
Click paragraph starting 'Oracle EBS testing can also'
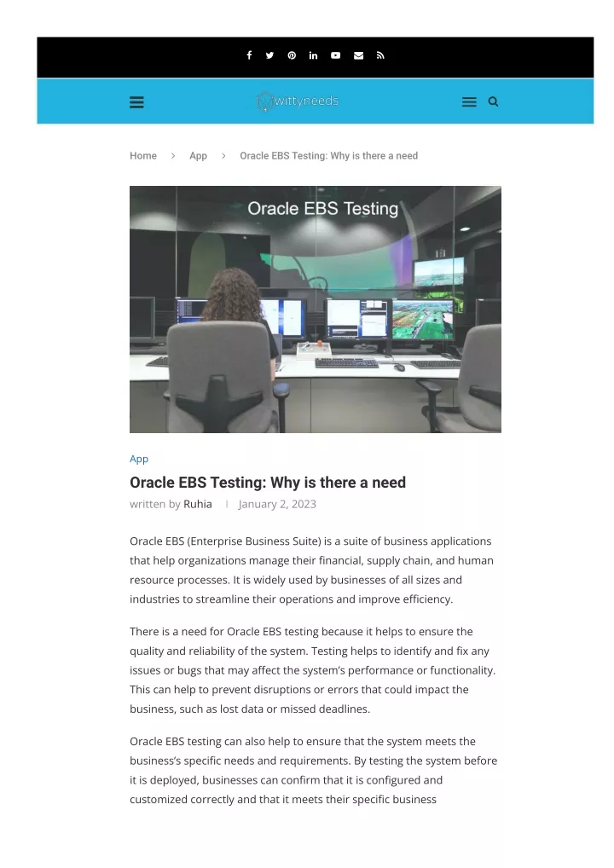click(314, 770)
